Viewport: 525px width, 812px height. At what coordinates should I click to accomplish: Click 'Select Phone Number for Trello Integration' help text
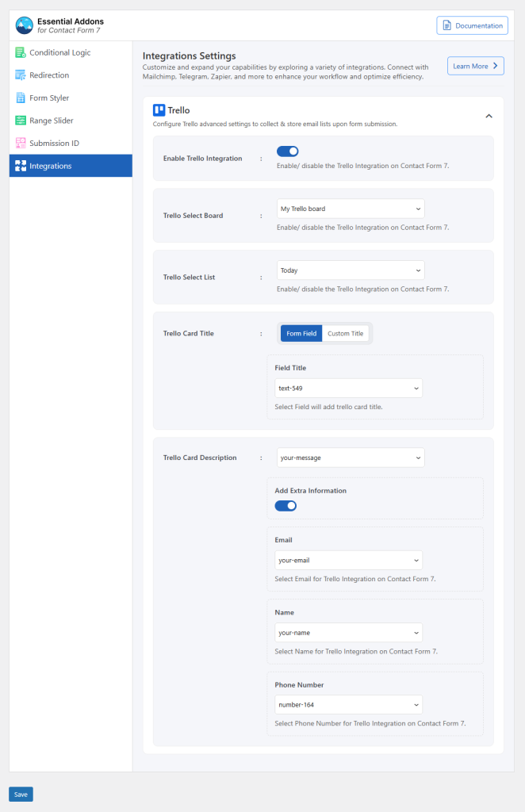(370, 723)
